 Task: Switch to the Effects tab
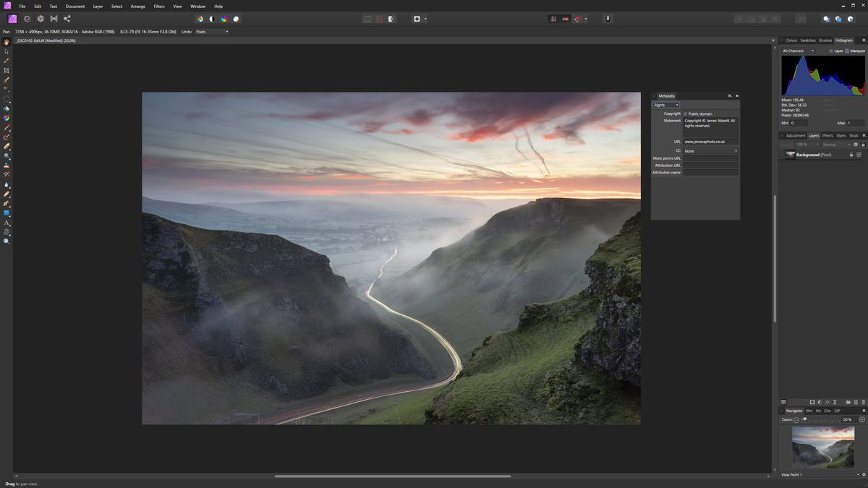click(827, 136)
